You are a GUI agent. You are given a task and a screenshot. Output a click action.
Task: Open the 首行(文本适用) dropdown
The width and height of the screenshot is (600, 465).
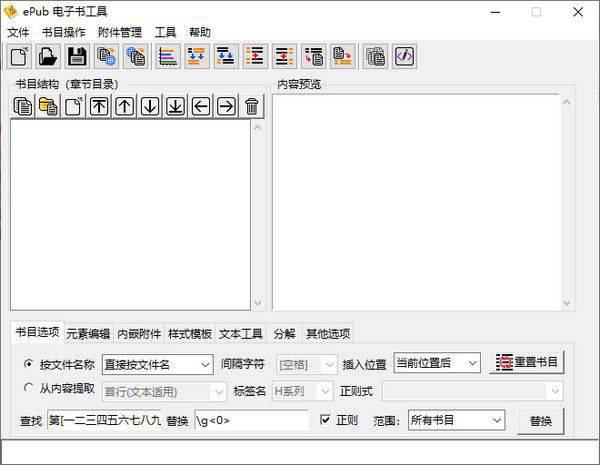click(x=164, y=392)
